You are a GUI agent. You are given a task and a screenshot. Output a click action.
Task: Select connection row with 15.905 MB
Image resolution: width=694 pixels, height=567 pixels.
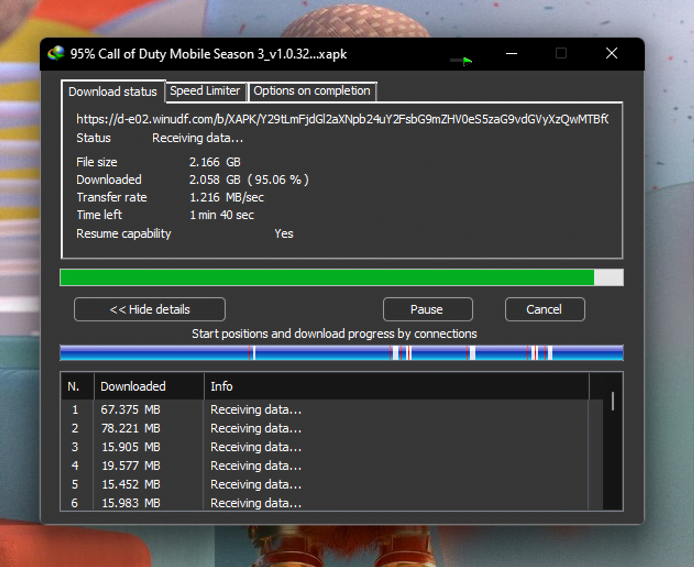pyautogui.click(x=332, y=447)
